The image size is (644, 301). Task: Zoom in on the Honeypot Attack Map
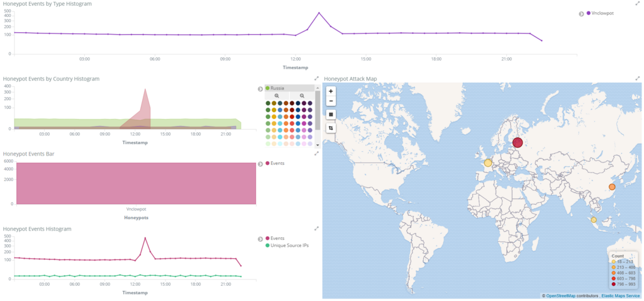[331, 91]
